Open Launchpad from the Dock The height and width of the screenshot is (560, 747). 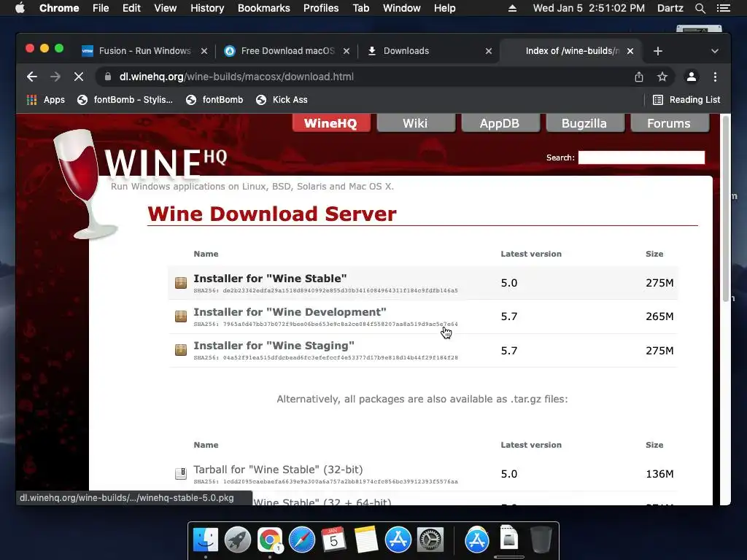coord(238,540)
